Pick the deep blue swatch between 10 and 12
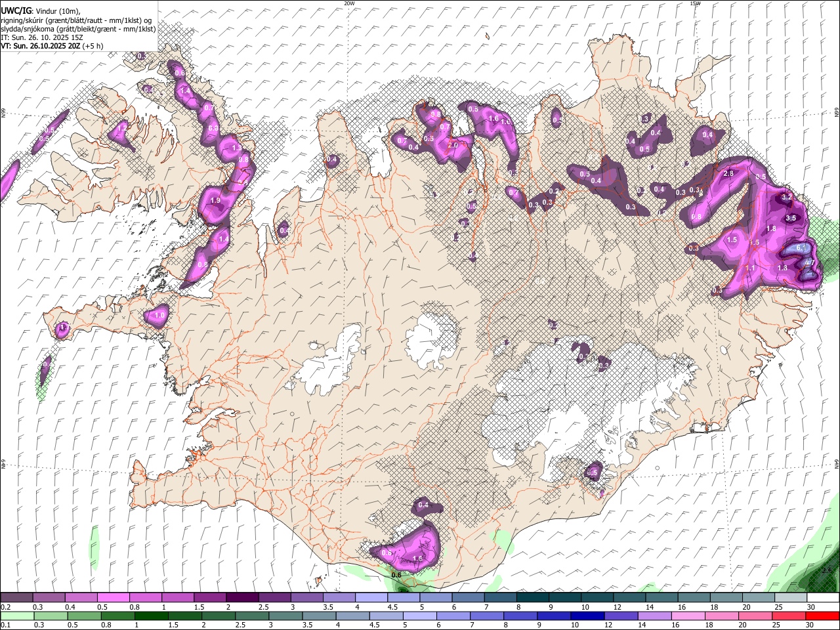Screen dimensions: 840x630 click(x=587, y=616)
